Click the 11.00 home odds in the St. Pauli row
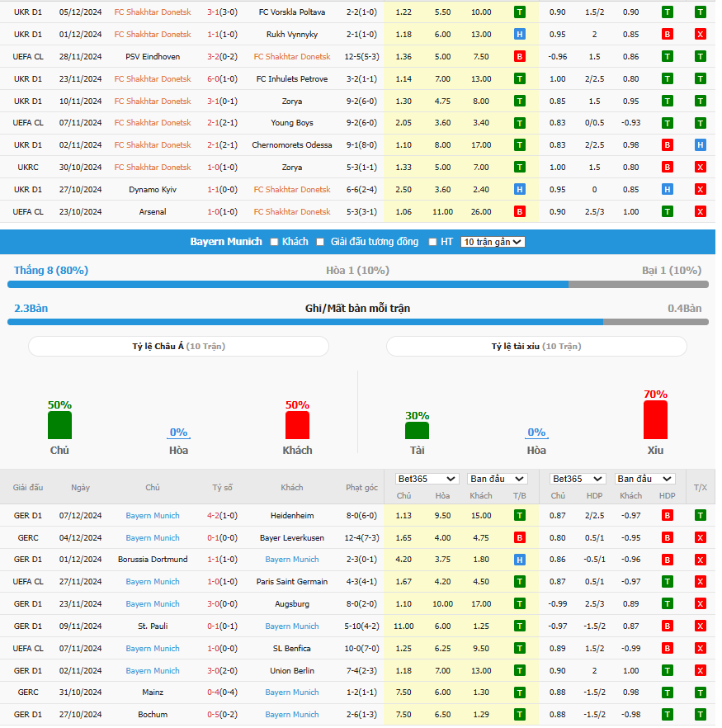Image resolution: width=722 pixels, height=728 pixels. click(x=403, y=626)
